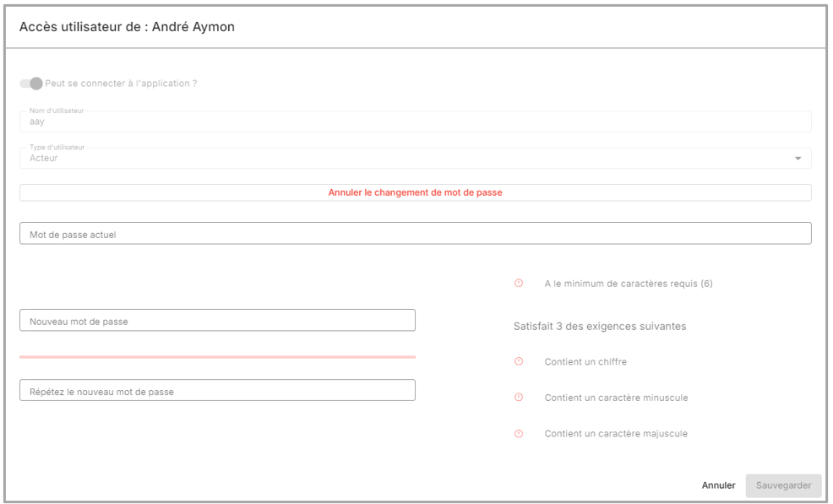Click the icon beside 'Contient un caractère majuscule'
The height and width of the screenshot is (504, 833).
(x=519, y=434)
